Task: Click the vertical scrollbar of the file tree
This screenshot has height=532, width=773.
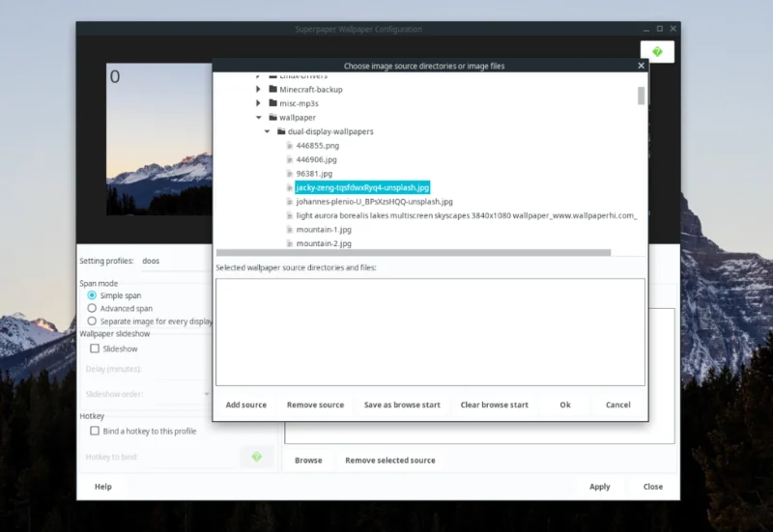Action: click(641, 96)
